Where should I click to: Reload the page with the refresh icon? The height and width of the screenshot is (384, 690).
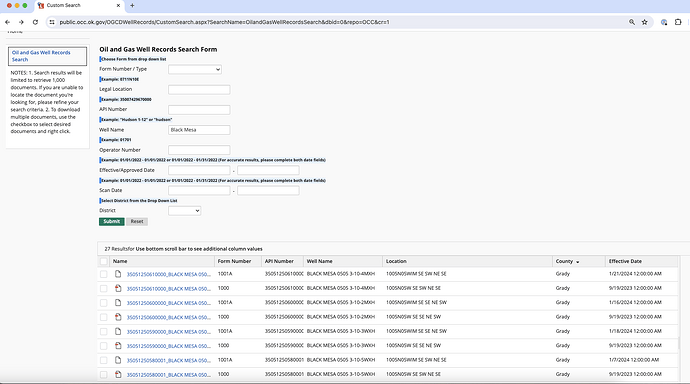click(35, 22)
